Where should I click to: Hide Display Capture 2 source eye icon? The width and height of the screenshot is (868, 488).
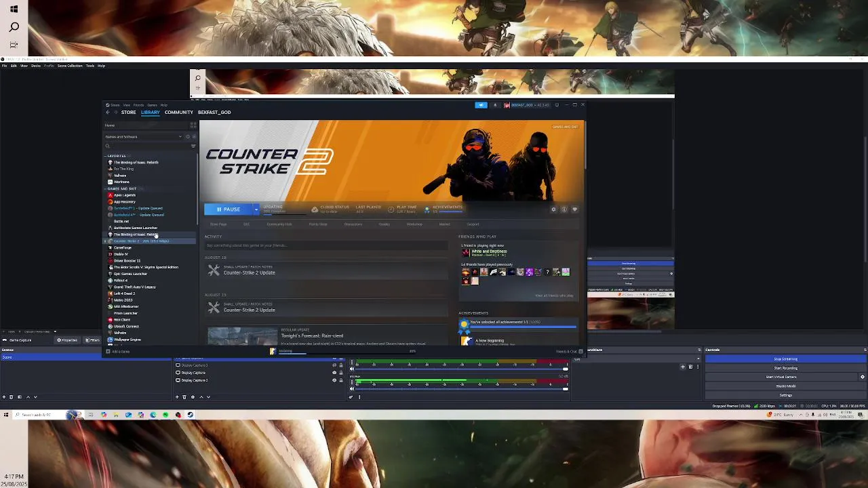(x=334, y=380)
